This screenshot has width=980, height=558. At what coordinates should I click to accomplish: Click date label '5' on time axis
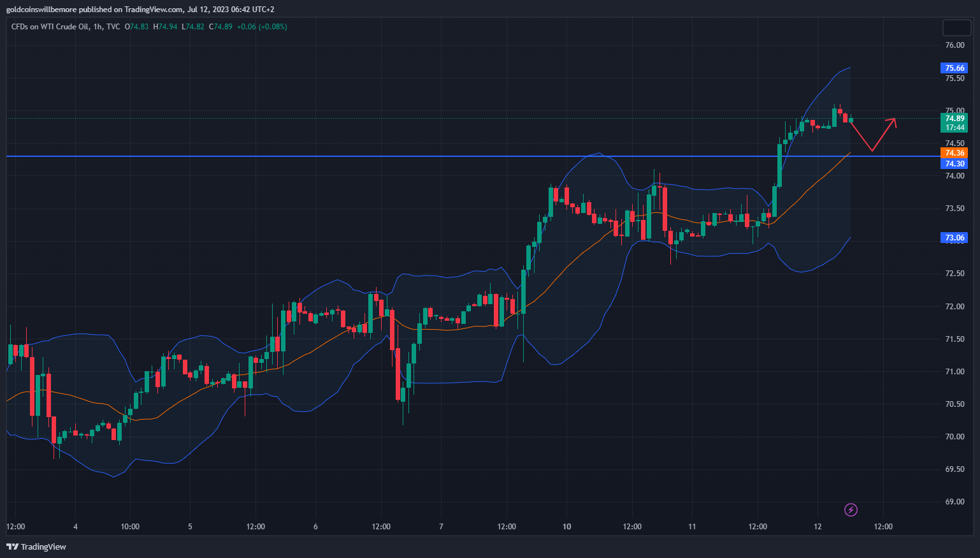190,527
